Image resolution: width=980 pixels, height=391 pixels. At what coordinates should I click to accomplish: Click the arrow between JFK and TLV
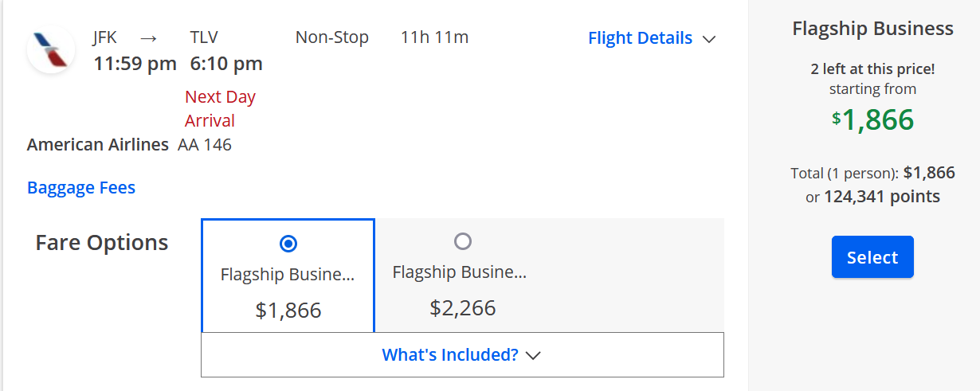pos(148,37)
